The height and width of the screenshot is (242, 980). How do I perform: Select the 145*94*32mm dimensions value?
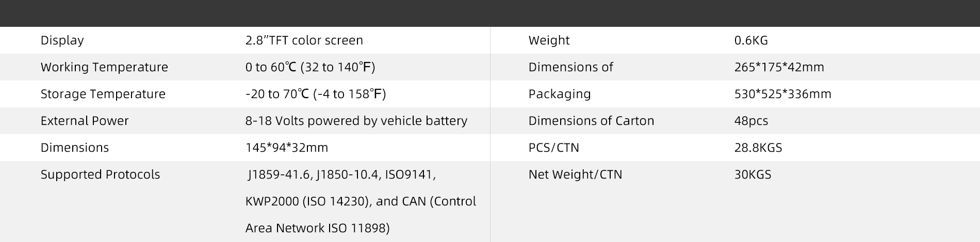(x=287, y=148)
